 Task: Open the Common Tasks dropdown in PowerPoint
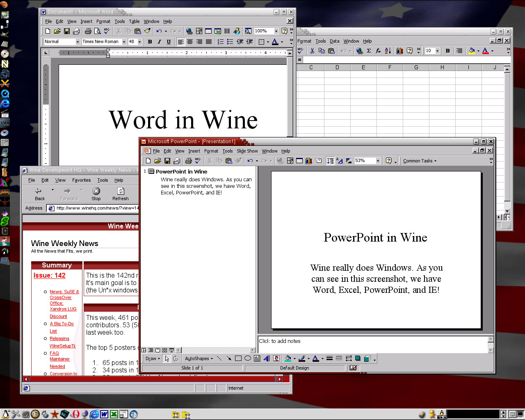(x=420, y=161)
